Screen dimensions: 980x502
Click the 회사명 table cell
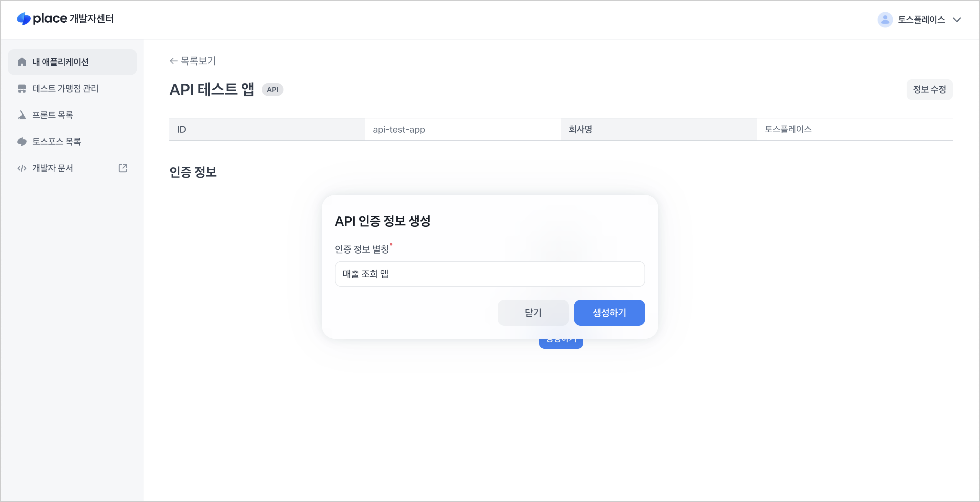coord(581,129)
